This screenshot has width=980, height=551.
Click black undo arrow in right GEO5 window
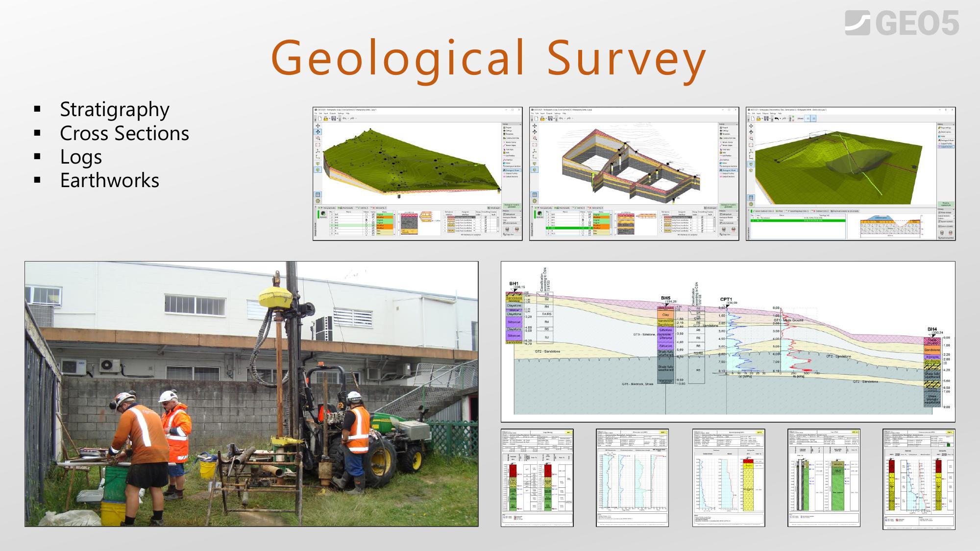(x=777, y=119)
